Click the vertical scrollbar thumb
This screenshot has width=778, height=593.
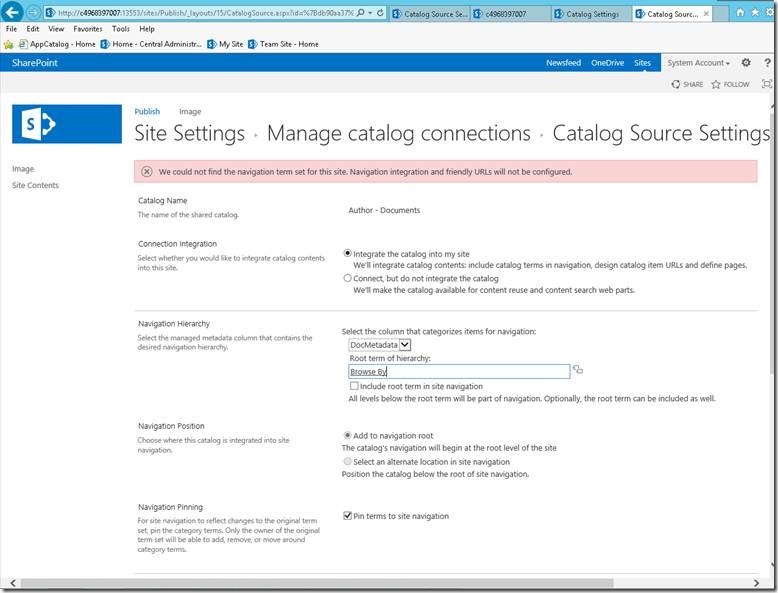click(774, 243)
